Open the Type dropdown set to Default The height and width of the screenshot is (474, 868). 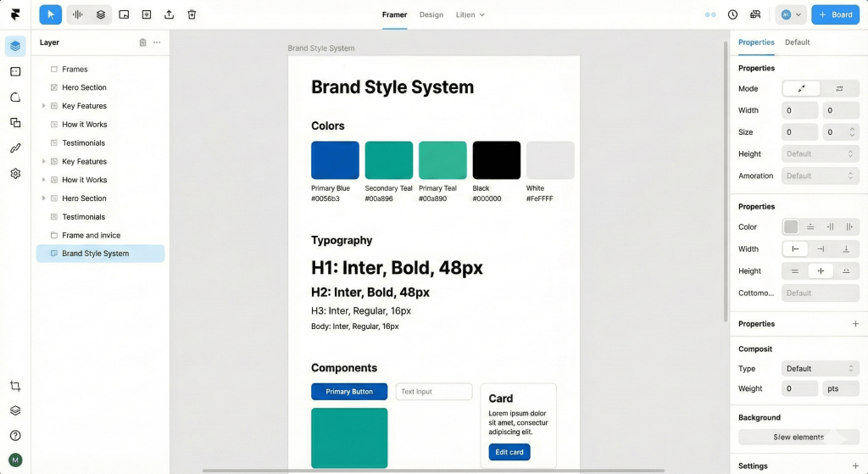pos(820,369)
